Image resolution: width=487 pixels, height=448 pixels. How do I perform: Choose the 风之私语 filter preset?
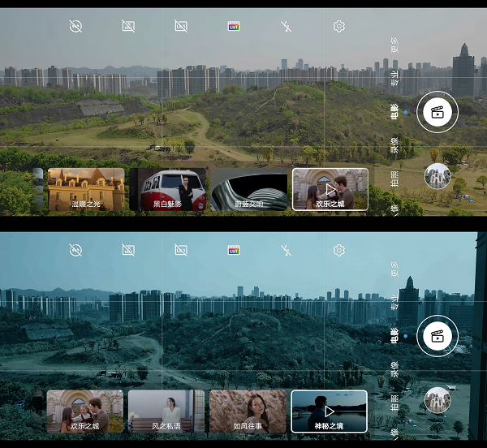coord(166,411)
